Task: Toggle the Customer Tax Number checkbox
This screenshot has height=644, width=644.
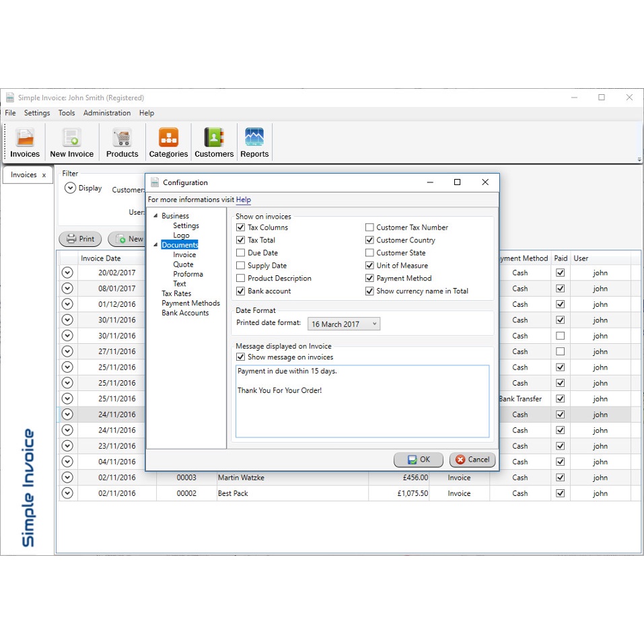Action: pyautogui.click(x=369, y=227)
